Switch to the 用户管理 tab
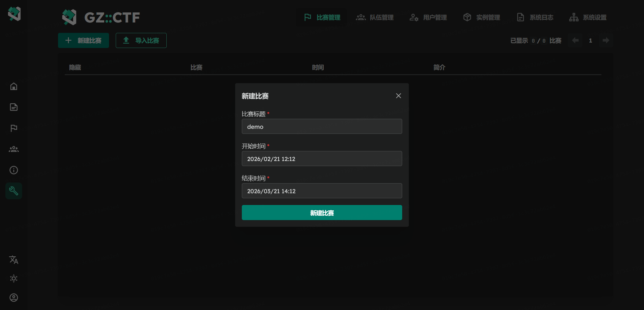Image resolution: width=644 pixels, height=310 pixels. [x=428, y=17]
